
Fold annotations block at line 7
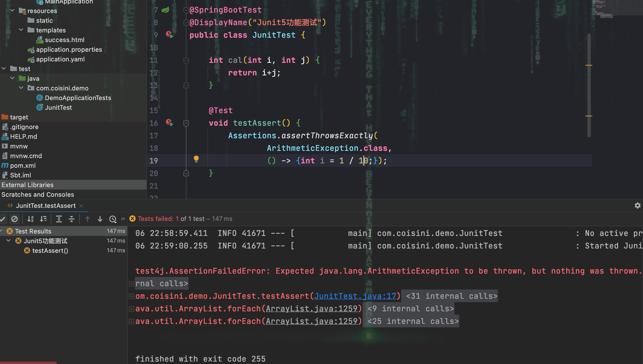[x=186, y=10]
